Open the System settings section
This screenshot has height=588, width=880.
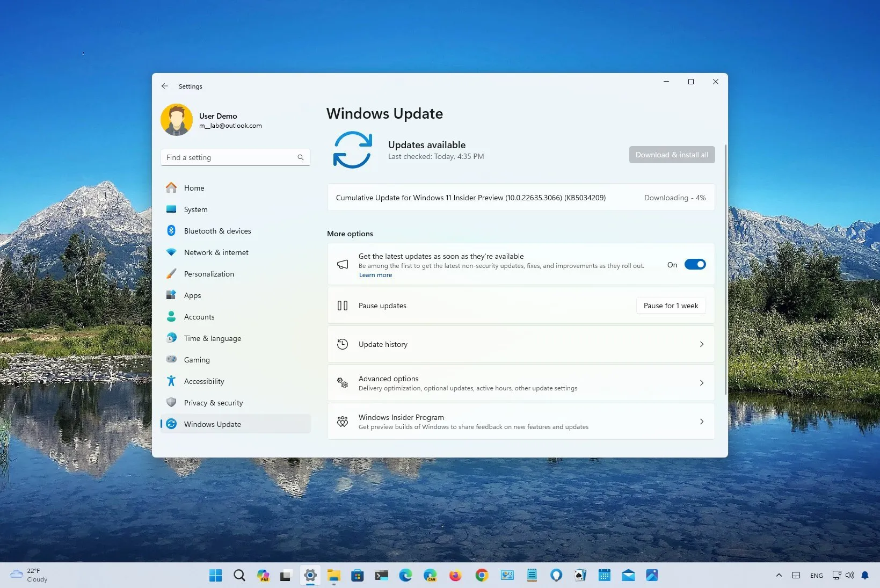point(195,209)
